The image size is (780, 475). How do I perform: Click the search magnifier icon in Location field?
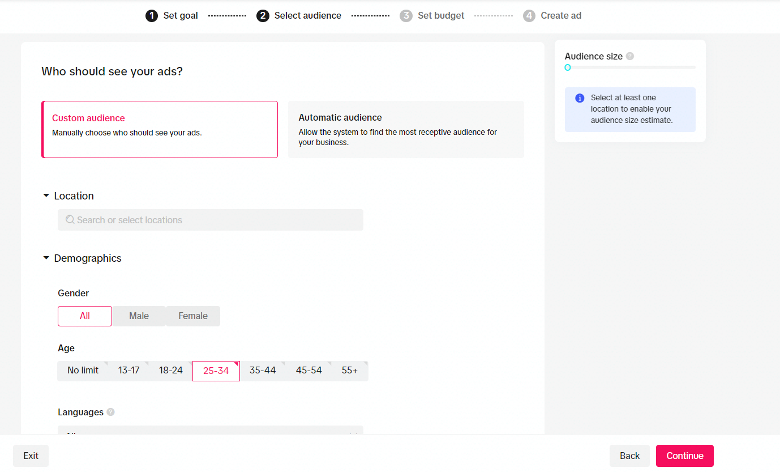[x=70, y=219]
